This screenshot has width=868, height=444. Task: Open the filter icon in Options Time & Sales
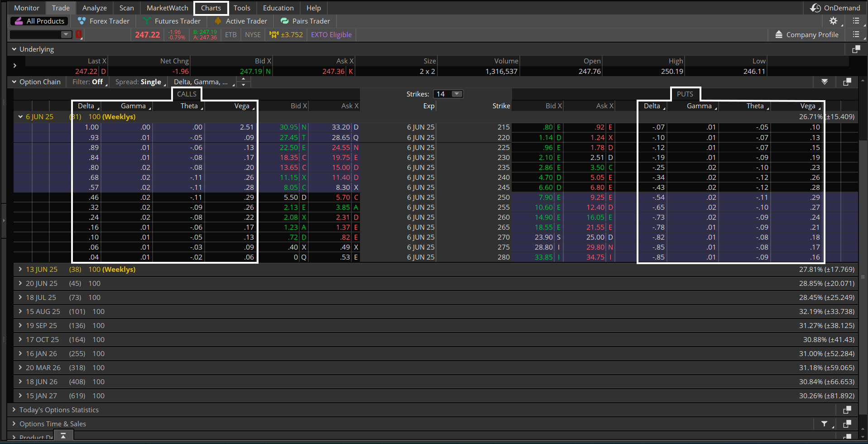(824, 424)
